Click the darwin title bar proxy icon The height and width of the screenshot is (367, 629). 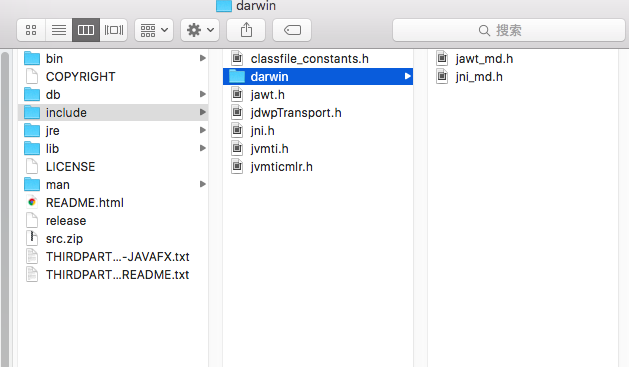[x=224, y=6]
